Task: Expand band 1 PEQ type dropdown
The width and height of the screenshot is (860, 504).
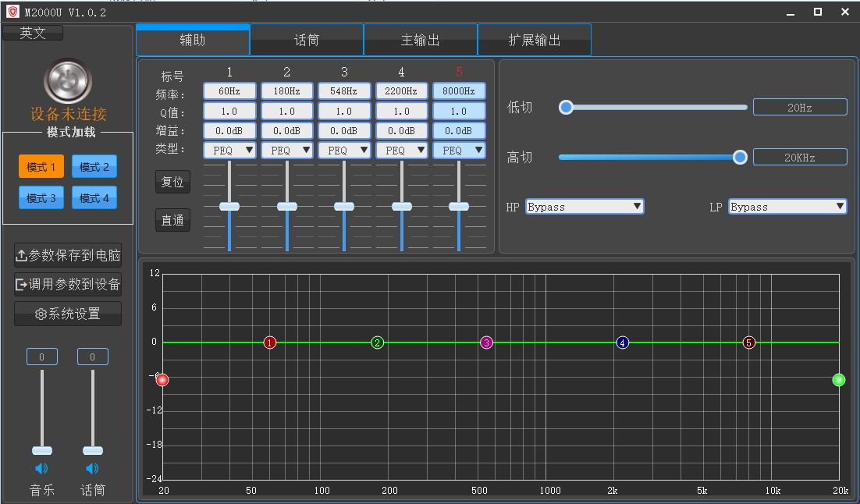Action: point(229,150)
